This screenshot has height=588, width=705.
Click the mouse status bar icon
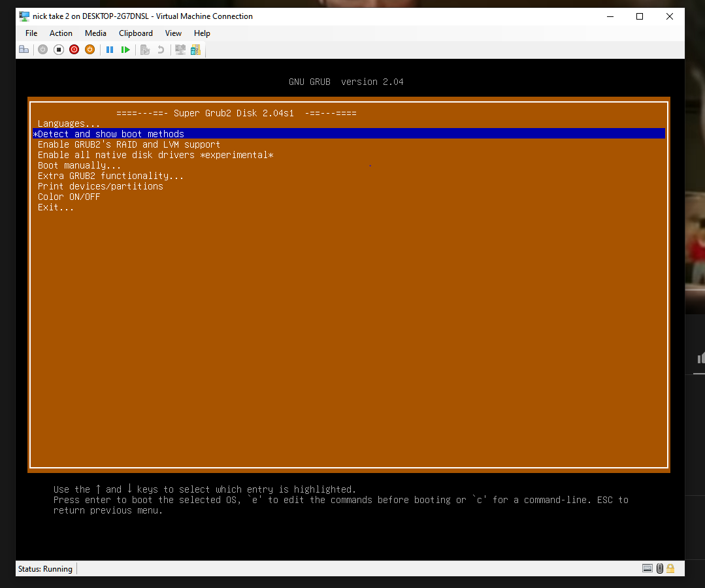[659, 568]
